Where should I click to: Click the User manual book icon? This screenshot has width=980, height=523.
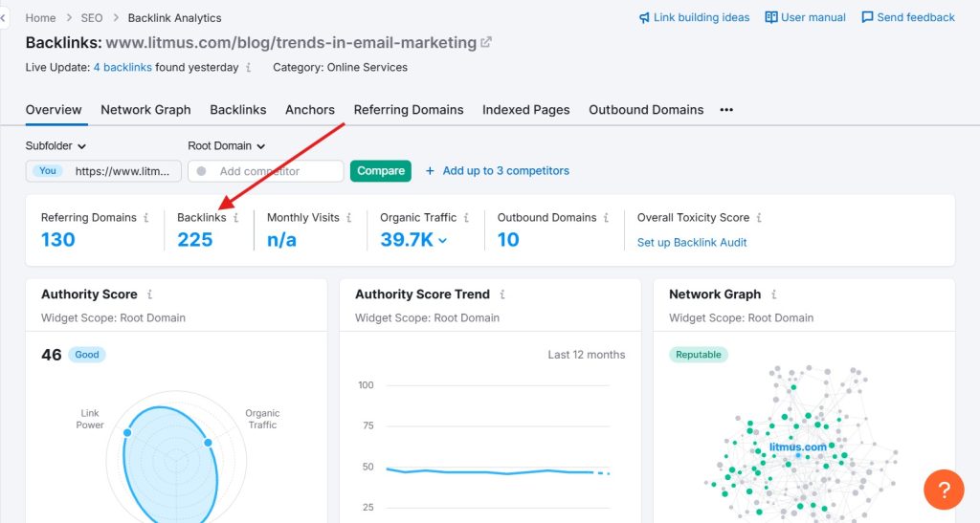coord(771,17)
